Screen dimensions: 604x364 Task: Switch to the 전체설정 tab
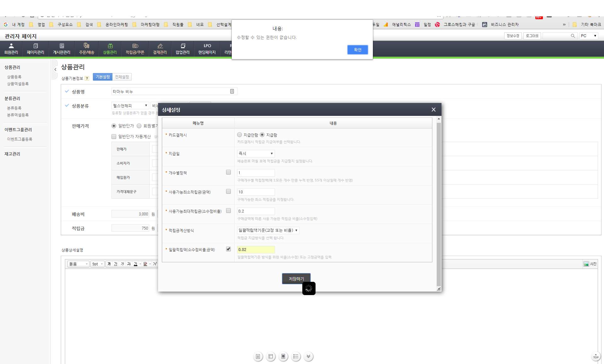122,77
